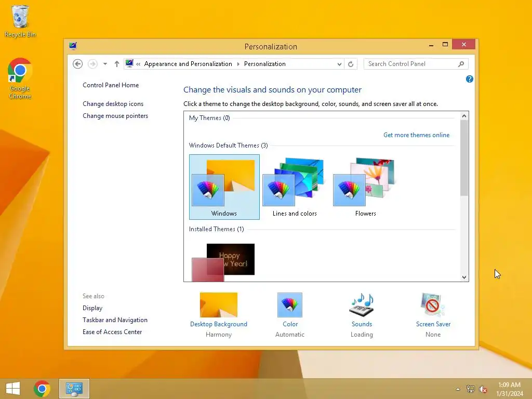Viewport: 532px width, 399px height.
Task: Click the Screen Saver text link
Action: 433,324
